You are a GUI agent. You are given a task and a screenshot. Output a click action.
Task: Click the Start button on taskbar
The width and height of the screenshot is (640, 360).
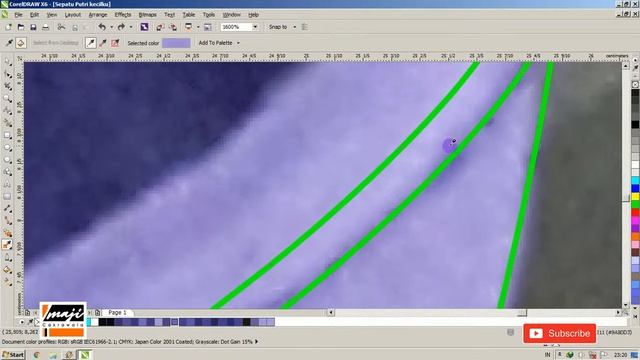click(x=13, y=355)
